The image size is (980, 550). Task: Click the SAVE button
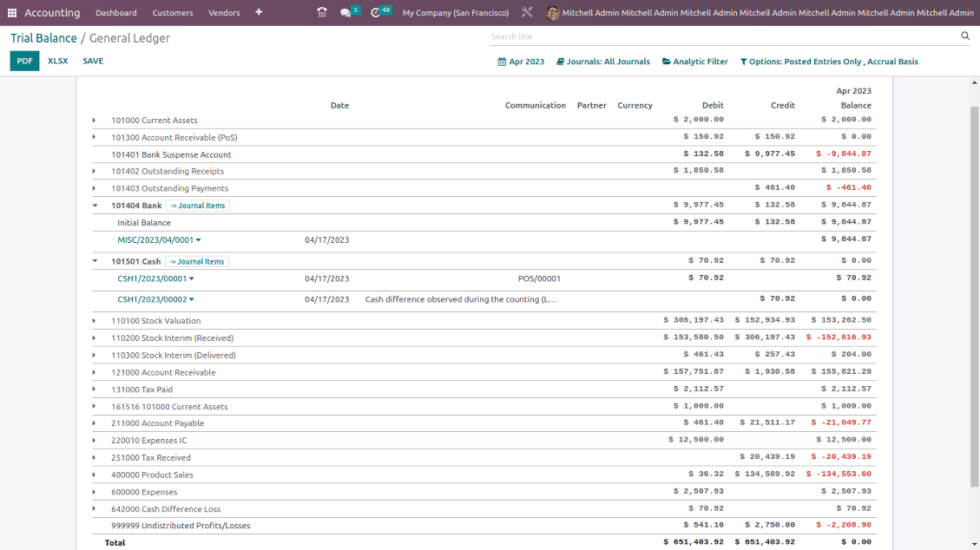93,61
